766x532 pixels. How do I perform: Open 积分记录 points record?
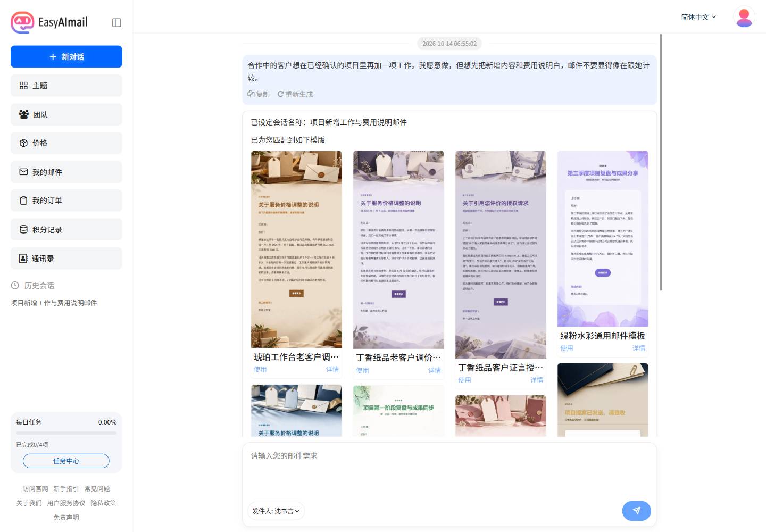coord(66,229)
